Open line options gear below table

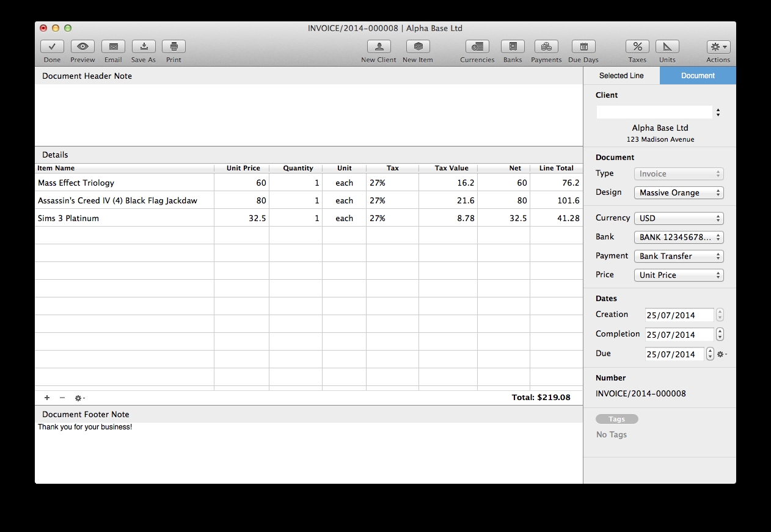tap(79, 398)
